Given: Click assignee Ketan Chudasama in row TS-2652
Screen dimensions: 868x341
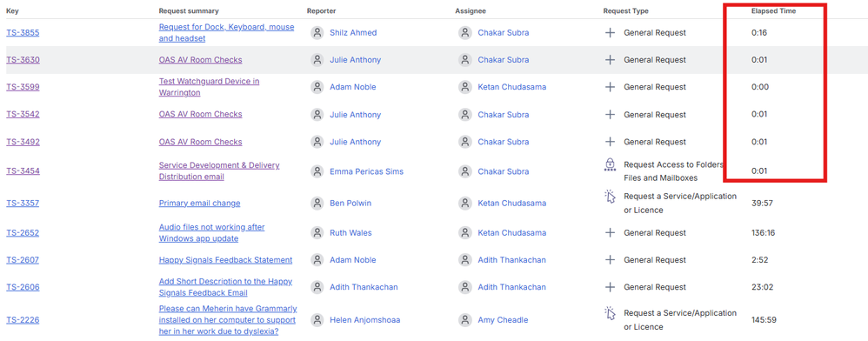Looking at the screenshot, I should [x=512, y=232].
